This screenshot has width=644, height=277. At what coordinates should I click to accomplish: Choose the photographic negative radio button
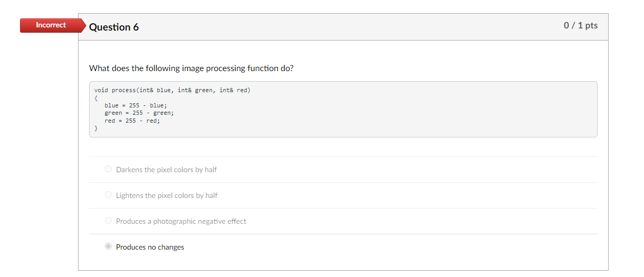[108, 221]
